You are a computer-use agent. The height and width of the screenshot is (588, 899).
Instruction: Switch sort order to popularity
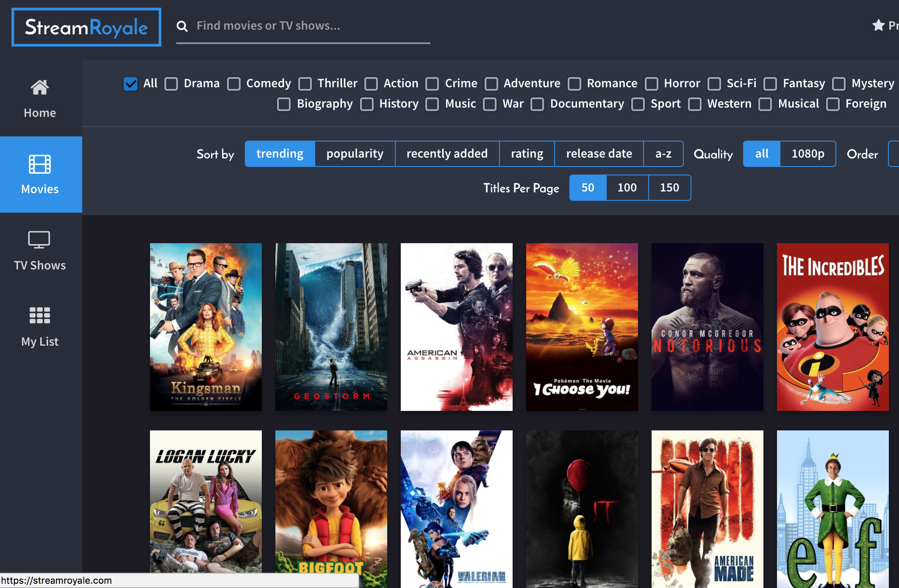354,153
